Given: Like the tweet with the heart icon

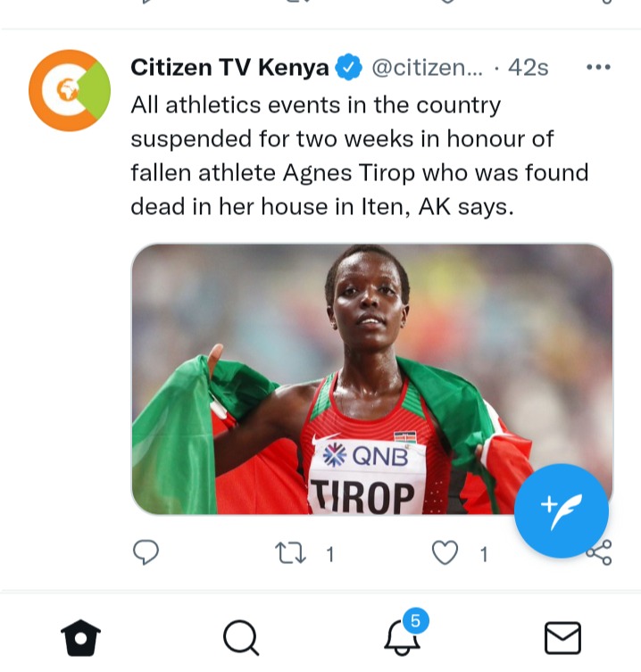Looking at the screenshot, I should tap(445, 552).
